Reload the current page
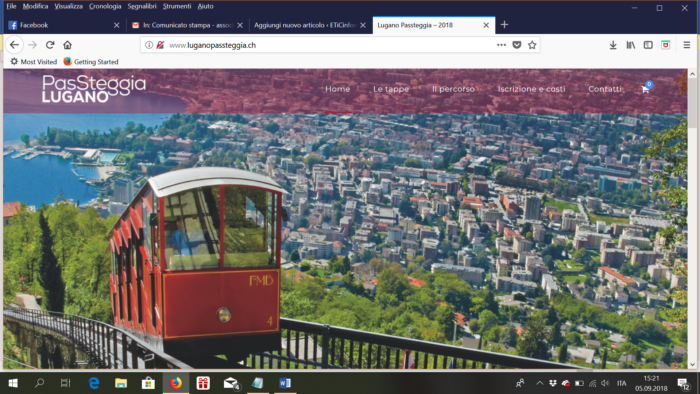Image resolution: width=700 pixels, height=394 pixels. coord(50,45)
